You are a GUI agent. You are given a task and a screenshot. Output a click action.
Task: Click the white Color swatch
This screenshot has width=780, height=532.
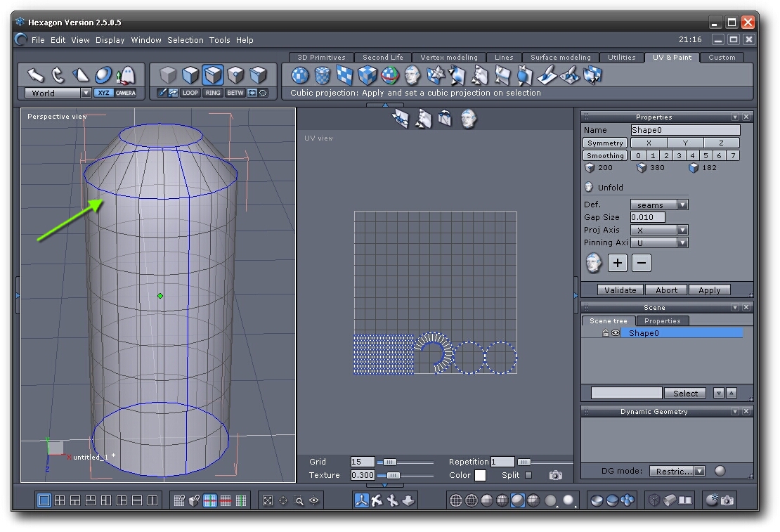coord(480,476)
